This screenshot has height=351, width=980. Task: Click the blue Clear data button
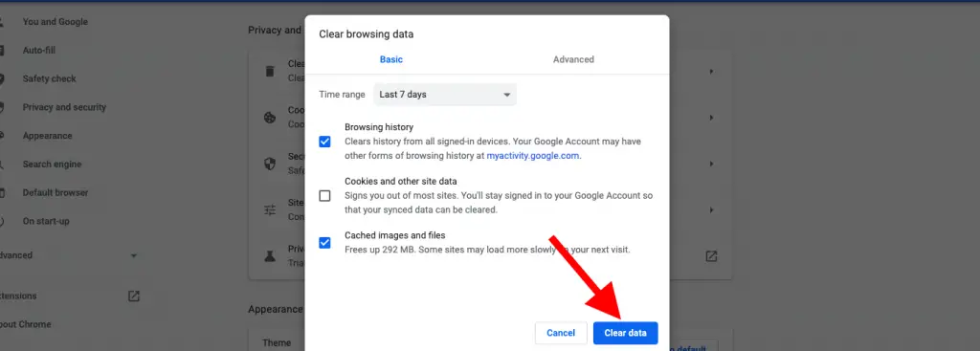pyautogui.click(x=625, y=333)
